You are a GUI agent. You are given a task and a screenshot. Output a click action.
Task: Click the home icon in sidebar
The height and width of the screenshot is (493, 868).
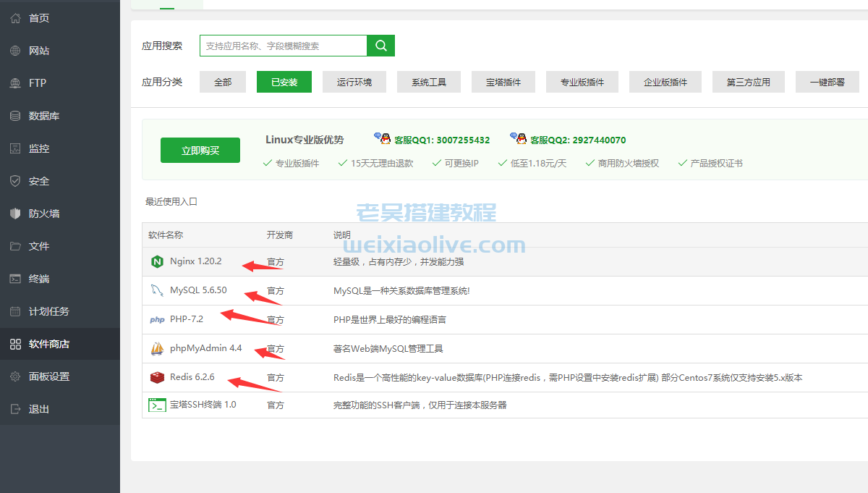pos(15,18)
